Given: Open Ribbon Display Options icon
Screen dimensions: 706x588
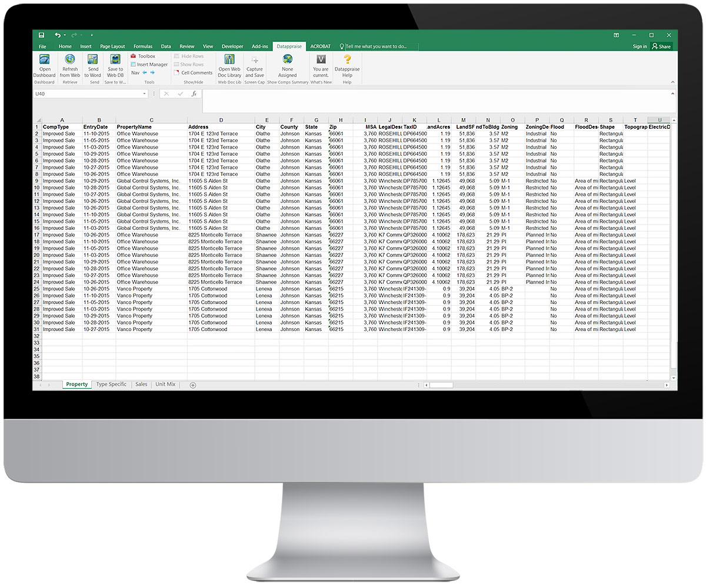Looking at the screenshot, I should click(616, 35).
